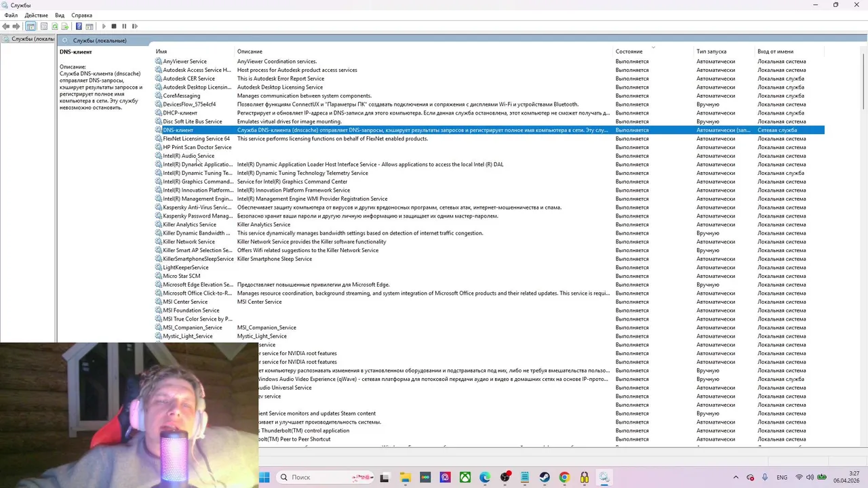868x488 pixels.
Task: Click the gear icon of Killer Network Service
Action: [x=159, y=242]
